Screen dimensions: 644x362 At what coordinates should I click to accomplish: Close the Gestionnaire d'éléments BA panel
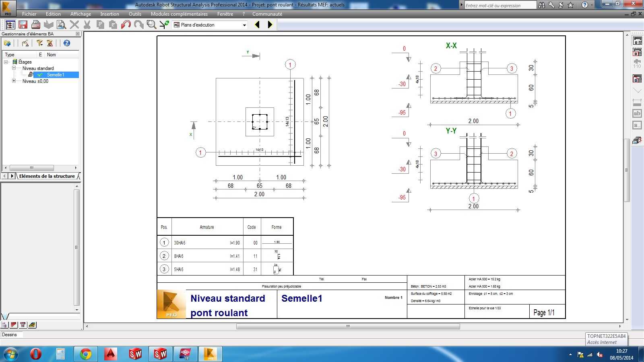78,34
